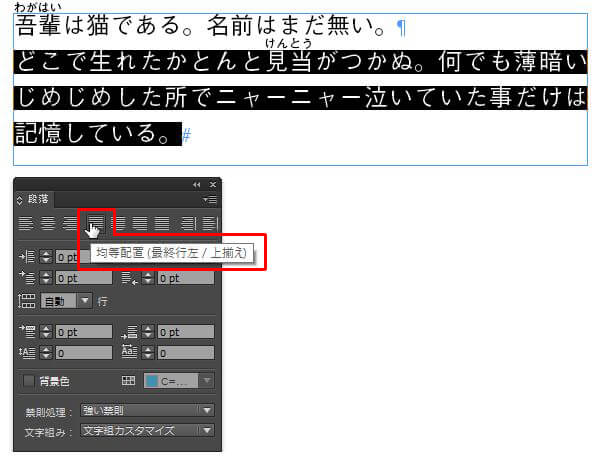Click the space after paragraph icon

[x=129, y=332]
